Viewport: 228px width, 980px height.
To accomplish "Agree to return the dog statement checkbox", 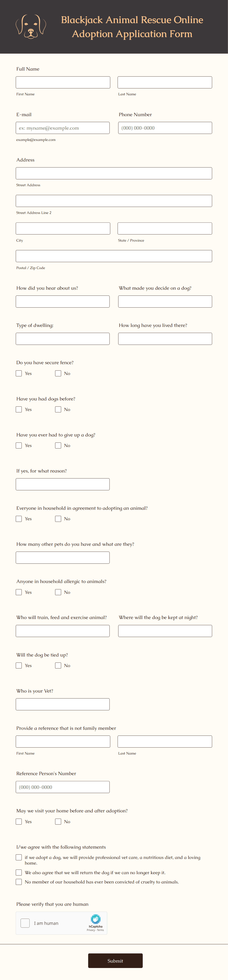I will [19, 872].
